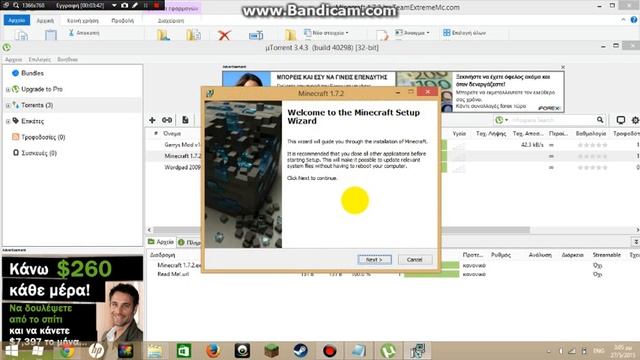Click the torrent list horizontal scrollbar
Viewport: 640px width, 360px height.
(341, 230)
